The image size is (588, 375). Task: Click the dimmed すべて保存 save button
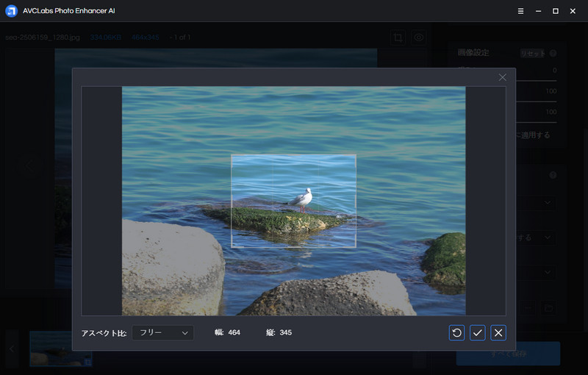point(508,354)
